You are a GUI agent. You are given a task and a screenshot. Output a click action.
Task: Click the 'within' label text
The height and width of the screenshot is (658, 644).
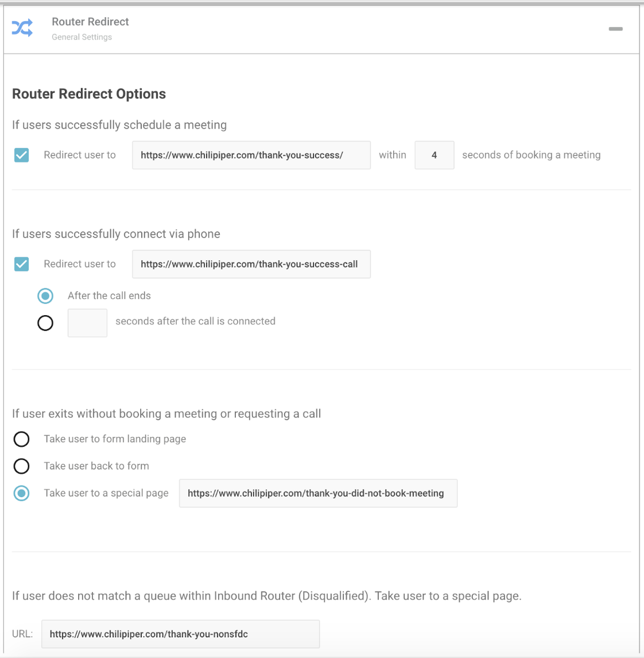[x=392, y=155]
